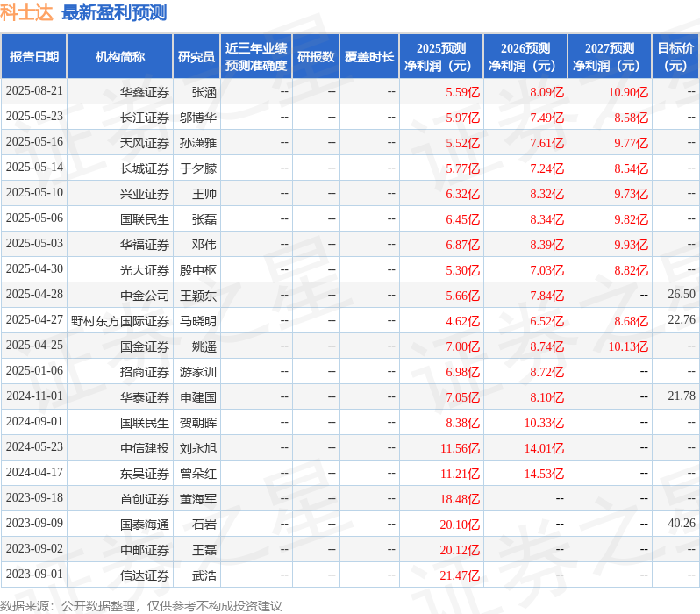Click analyst name 孙潇雅
This screenshot has width=700, height=614.
[198, 143]
